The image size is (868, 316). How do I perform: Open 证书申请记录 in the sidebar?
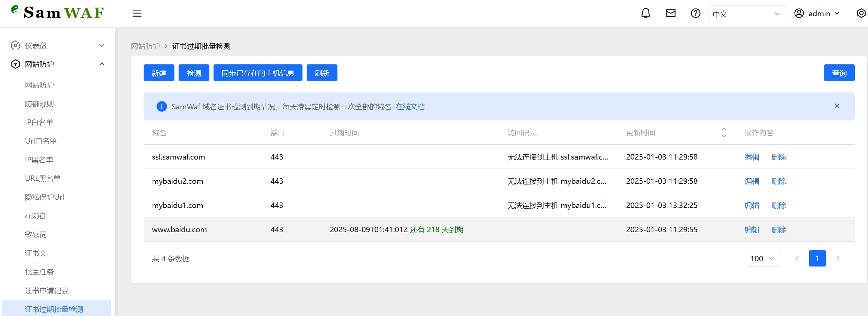(x=47, y=290)
